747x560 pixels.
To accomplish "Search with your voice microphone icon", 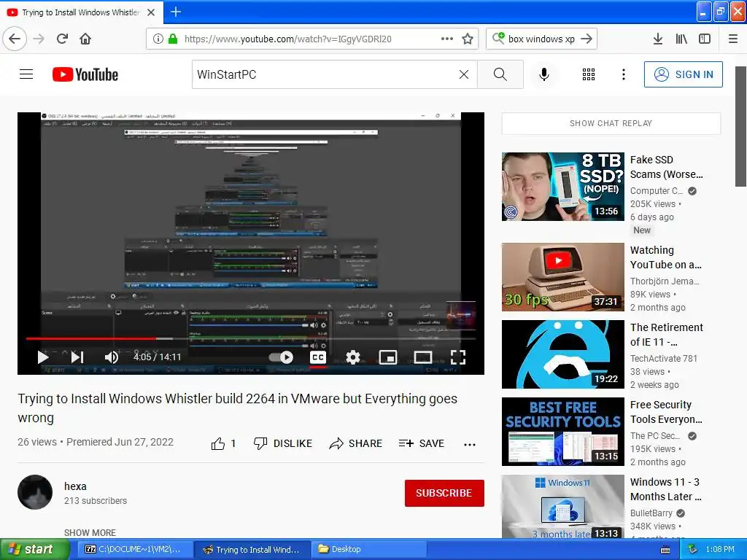I will click(x=544, y=74).
